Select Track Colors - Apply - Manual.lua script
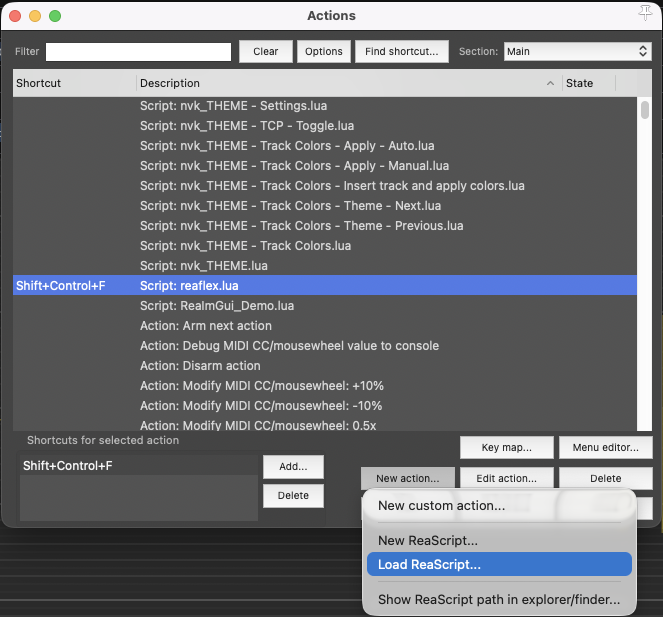This screenshot has height=617, width=663. point(325,166)
